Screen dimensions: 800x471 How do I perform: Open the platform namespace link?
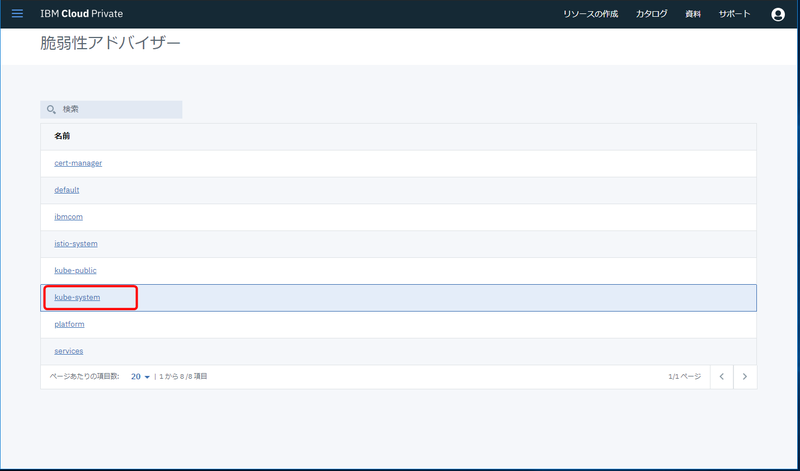69,325
